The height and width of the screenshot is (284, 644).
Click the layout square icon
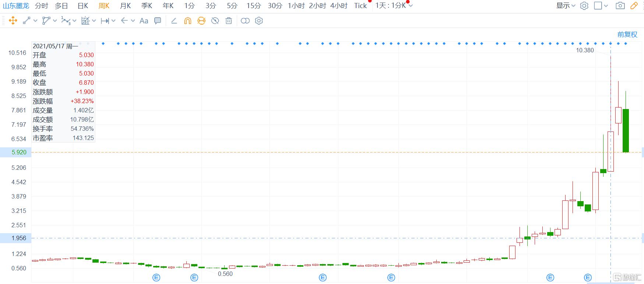coord(598,6)
